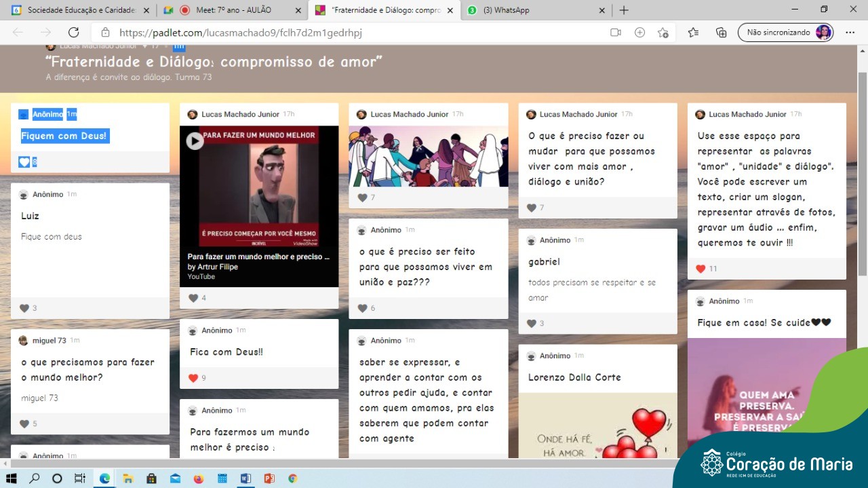
Task: Click the Padlet URL address bar
Action: [x=339, y=33]
